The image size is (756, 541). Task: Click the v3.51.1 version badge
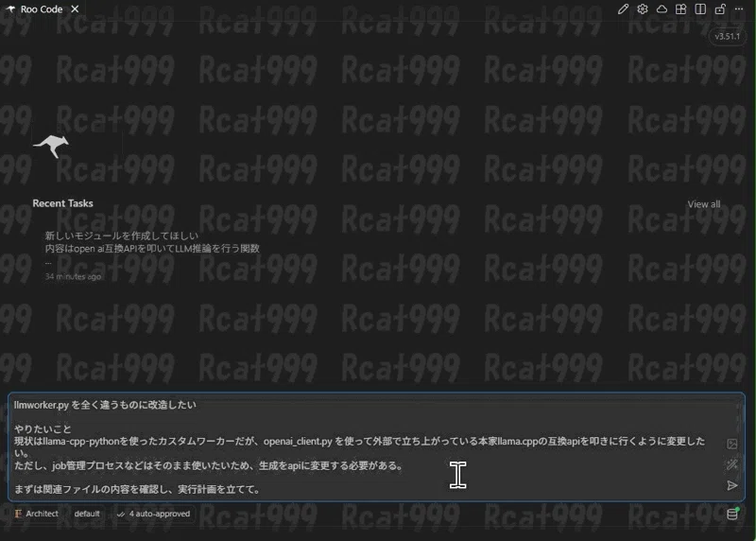(727, 36)
